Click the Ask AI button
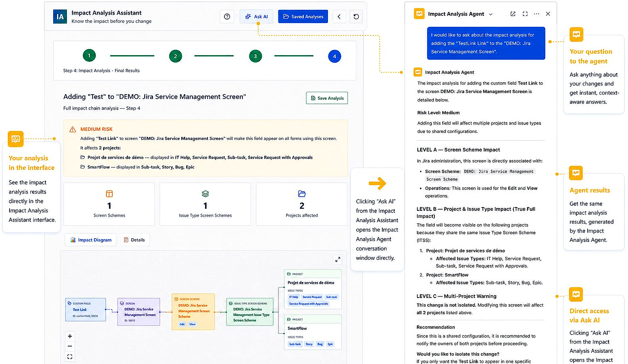This screenshot has width=628, height=364. [256, 17]
